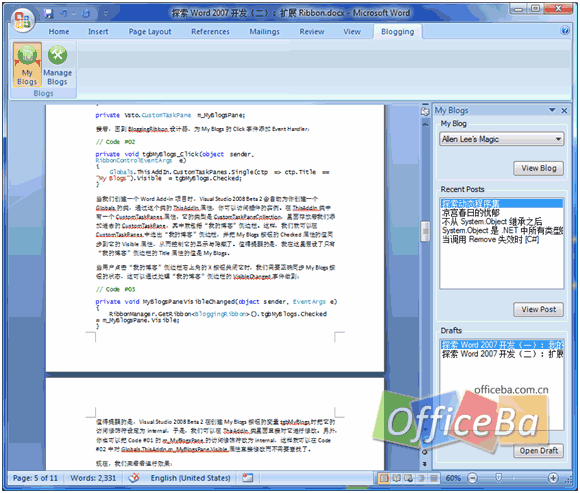580x493 pixels.
Task: Switch to Draft view icon
Action: coord(434,479)
